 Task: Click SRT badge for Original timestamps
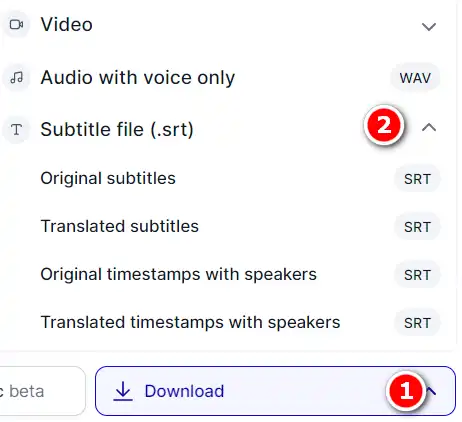pyautogui.click(x=417, y=275)
